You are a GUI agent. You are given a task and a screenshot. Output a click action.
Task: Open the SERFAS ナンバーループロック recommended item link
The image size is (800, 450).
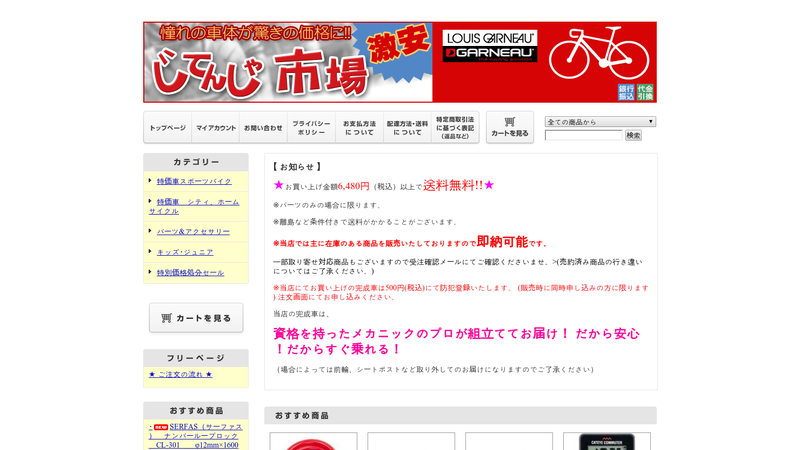pyautogui.click(x=194, y=436)
